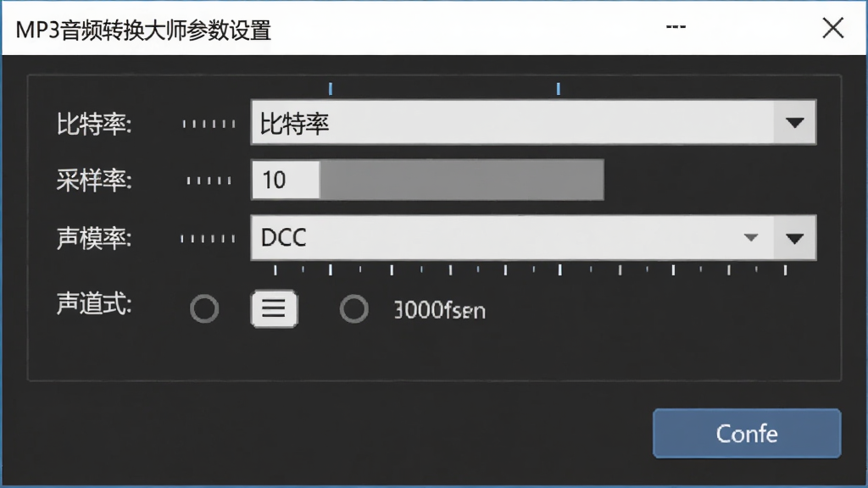868x488 pixels.
Task: Click the 采样率 input showing 10
Action: [x=287, y=180]
